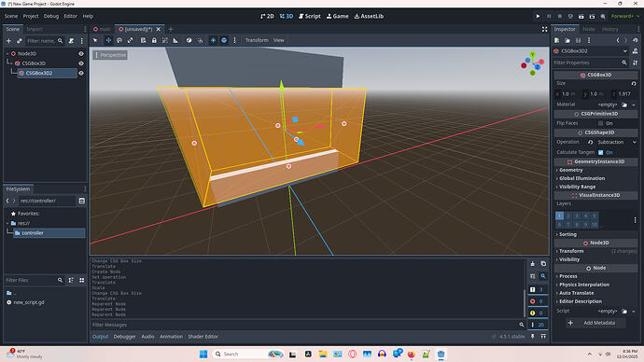Screen dimensions: 644x362
Task: Toggle the Environment preview button in viewport toolbar
Action: pyautogui.click(x=224, y=40)
